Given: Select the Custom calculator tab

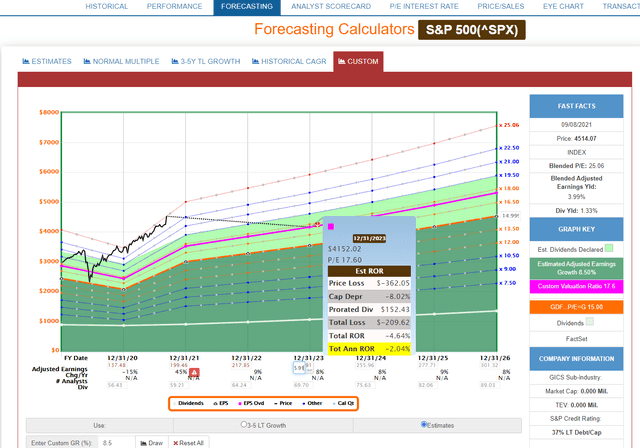Looking at the screenshot, I should (358, 62).
